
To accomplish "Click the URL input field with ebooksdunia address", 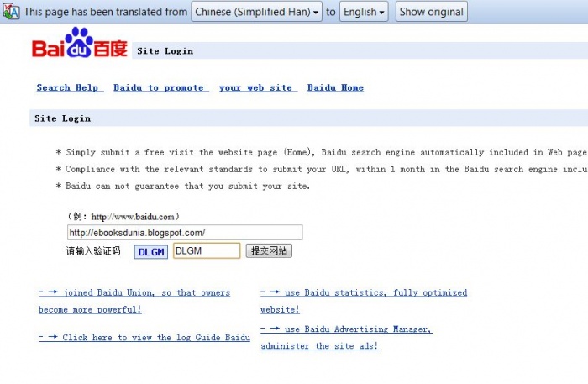I will tap(185, 233).
